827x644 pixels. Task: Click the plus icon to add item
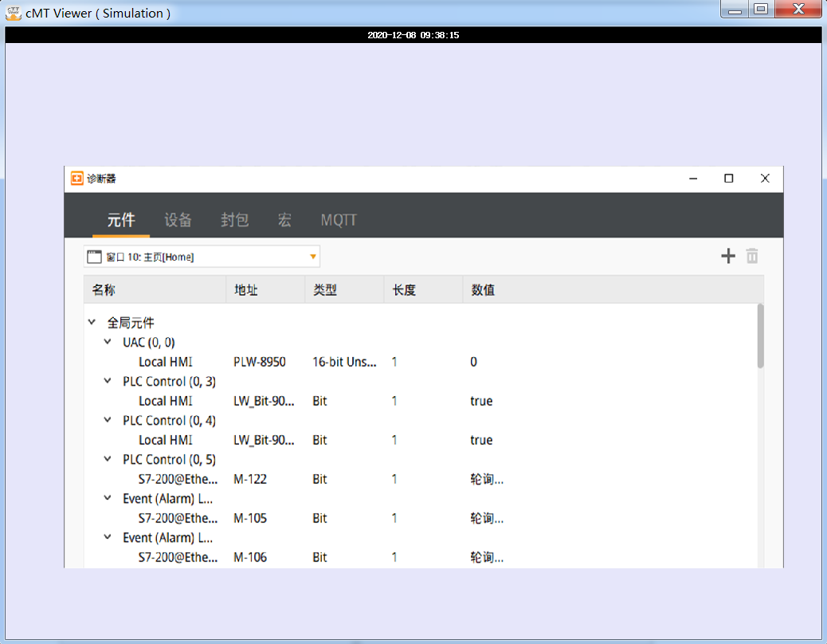(x=727, y=256)
